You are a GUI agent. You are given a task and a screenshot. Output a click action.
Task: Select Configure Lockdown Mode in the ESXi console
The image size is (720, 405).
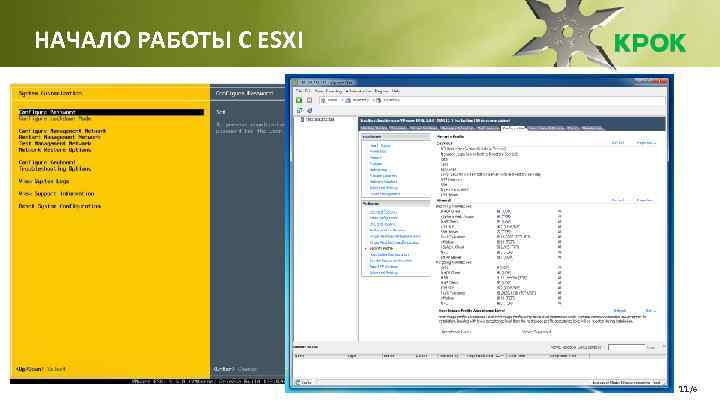(55, 118)
